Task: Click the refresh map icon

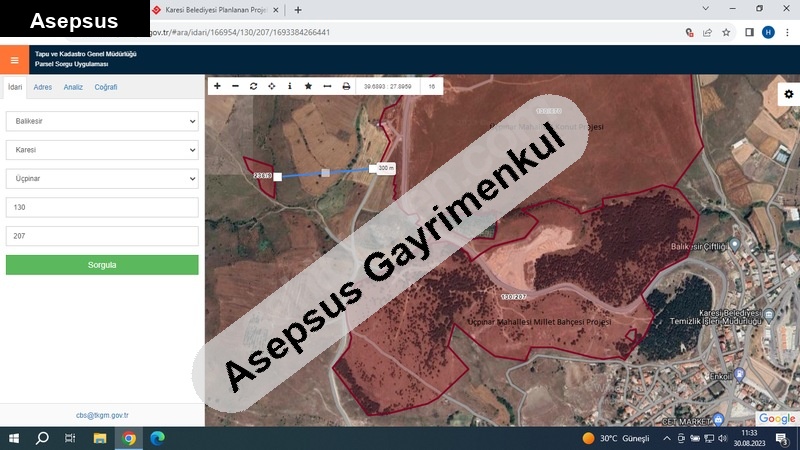Action: [x=253, y=86]
